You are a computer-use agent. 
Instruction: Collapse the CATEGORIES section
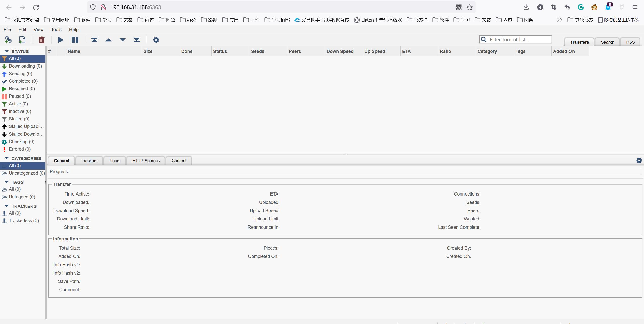[x=7, y=158]
